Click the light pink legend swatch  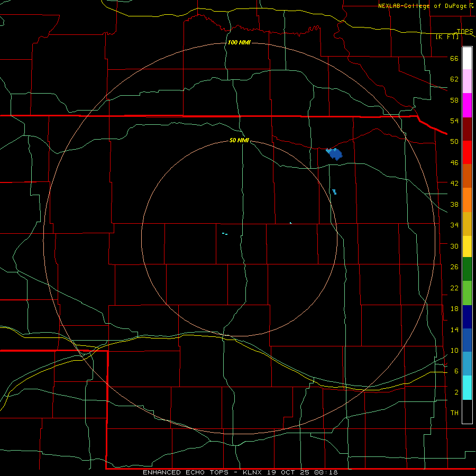click(467, 81)
